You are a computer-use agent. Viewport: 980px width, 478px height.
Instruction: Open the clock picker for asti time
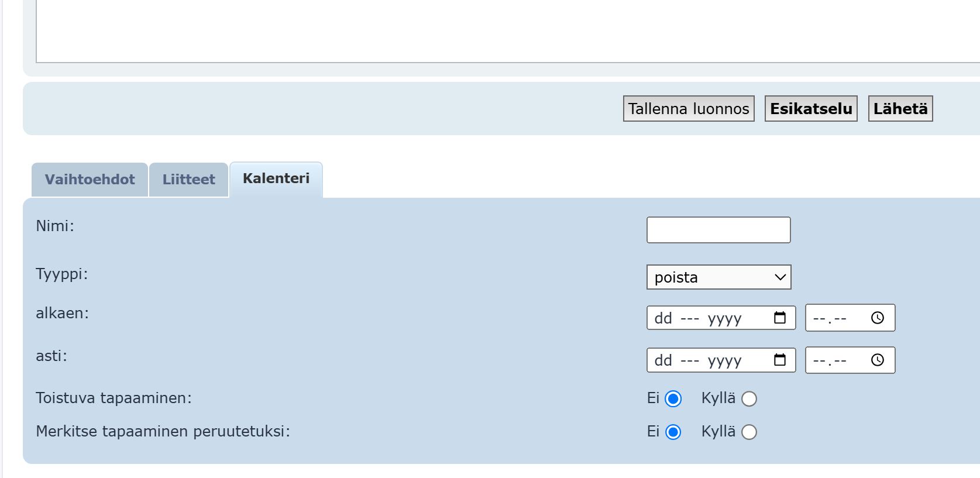(877, 360)
